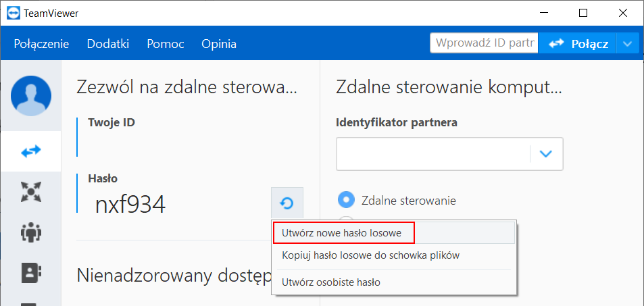This screenshot has width=644, height=306.
Task: Click the Identyfikator partnera input box
Action: click(433, 154)
